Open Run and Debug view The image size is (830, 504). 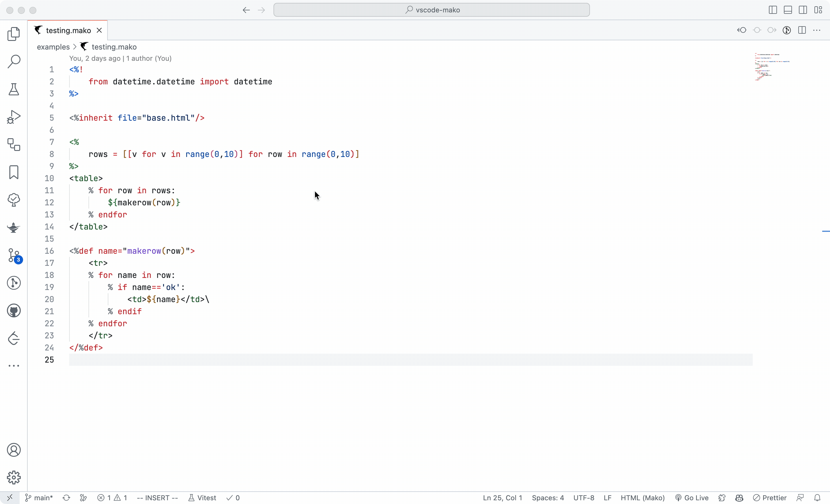click(x=14, y=117)
